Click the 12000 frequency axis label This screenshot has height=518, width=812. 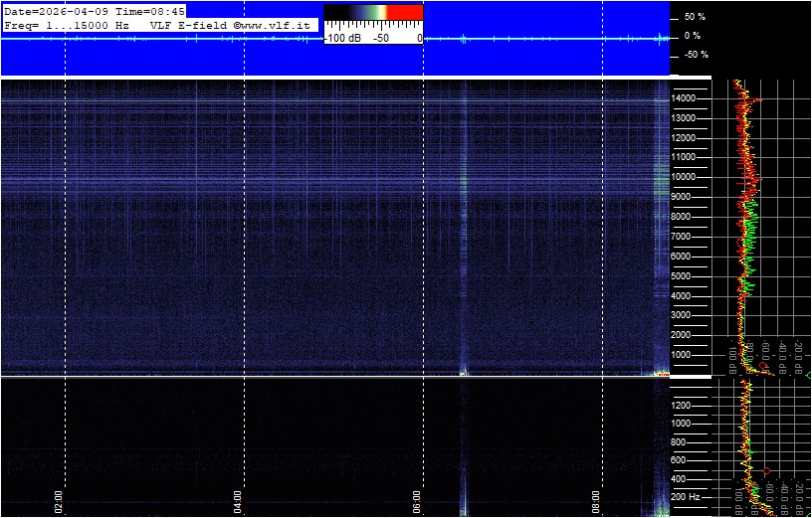(684, 137)
